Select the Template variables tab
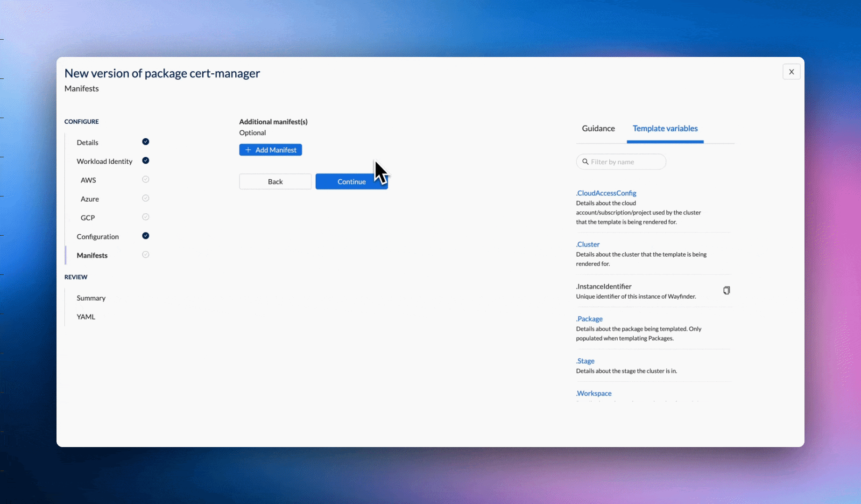Viewport: 861px width, 504px height. coord(665,128)
